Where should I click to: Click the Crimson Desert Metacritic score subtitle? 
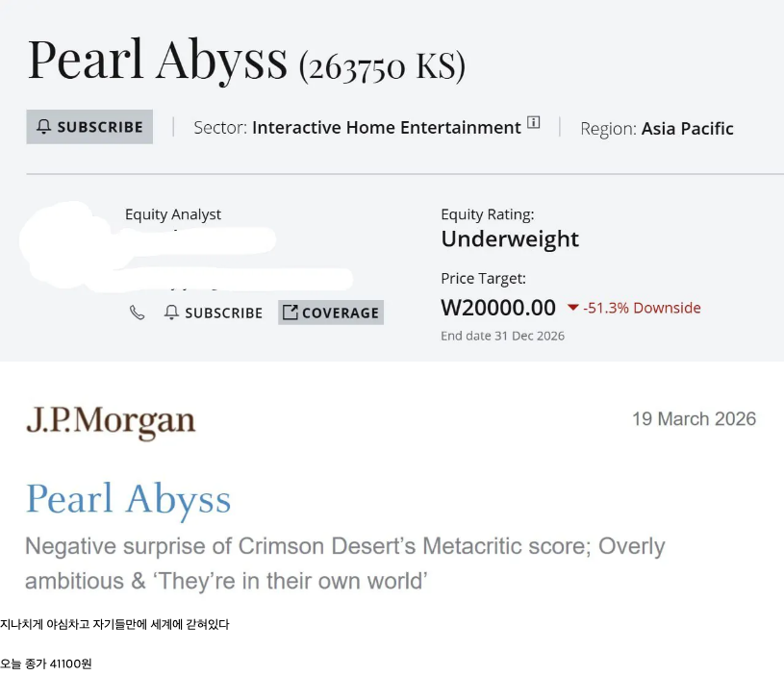(x=344, y=563)
